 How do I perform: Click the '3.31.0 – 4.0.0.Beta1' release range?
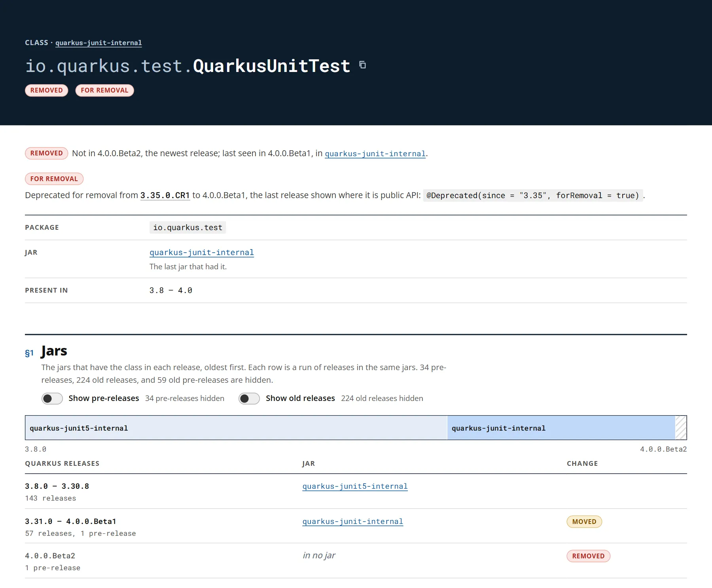(70, 521)
